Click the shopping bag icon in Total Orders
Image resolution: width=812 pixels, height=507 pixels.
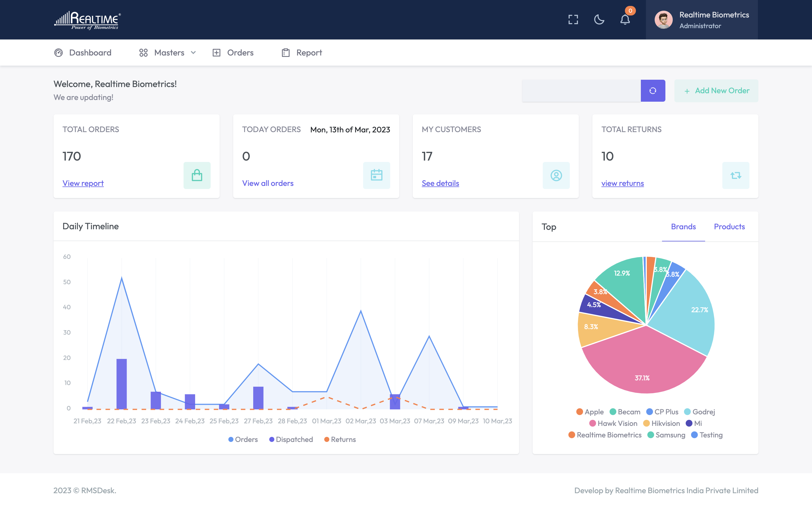197,175
